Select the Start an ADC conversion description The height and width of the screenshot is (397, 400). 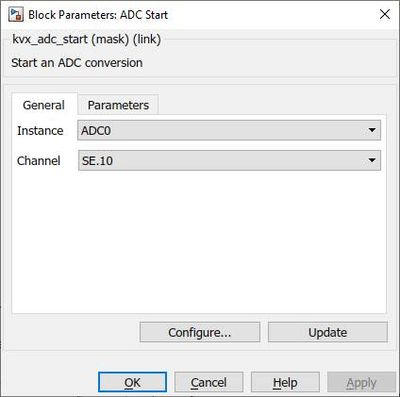(x=77, y=63)
